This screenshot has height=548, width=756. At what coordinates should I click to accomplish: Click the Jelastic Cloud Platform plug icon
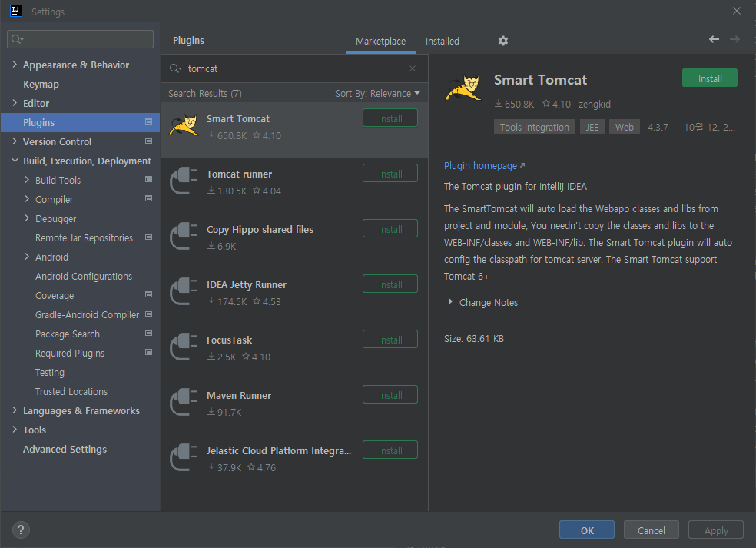184,457
